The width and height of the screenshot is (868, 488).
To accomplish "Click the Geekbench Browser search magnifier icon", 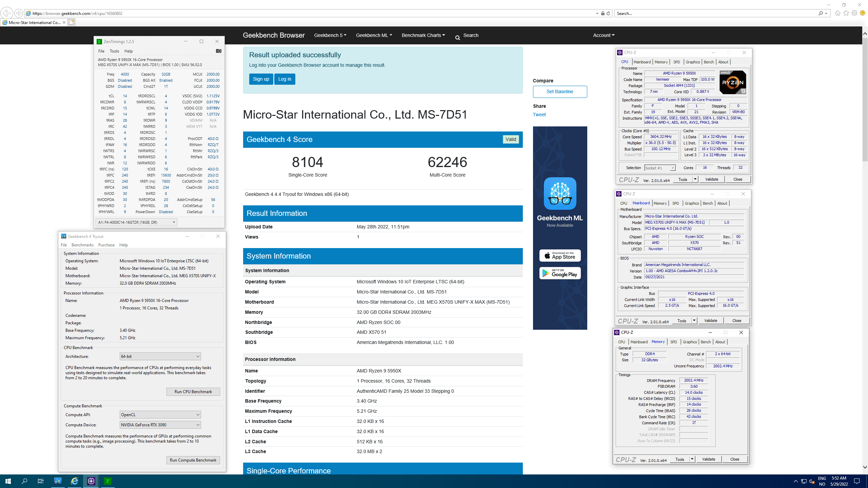I will (x=458, y=38).
